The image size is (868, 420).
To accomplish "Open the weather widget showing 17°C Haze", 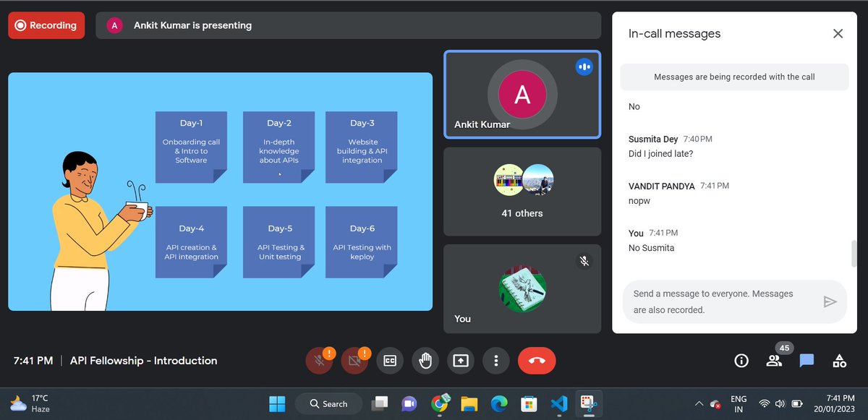I will [x=30, y=403].
